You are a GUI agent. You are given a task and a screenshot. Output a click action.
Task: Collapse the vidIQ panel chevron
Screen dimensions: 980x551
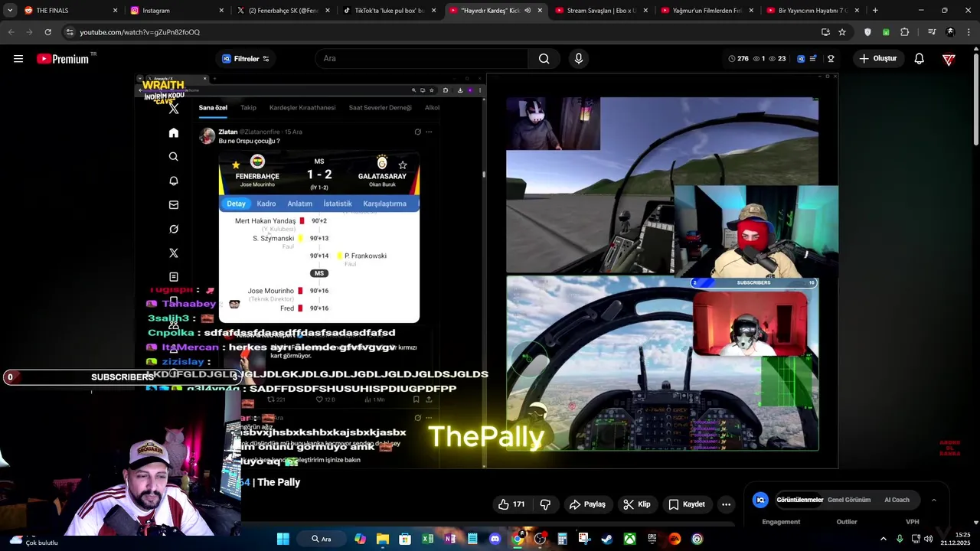(933, 500)
